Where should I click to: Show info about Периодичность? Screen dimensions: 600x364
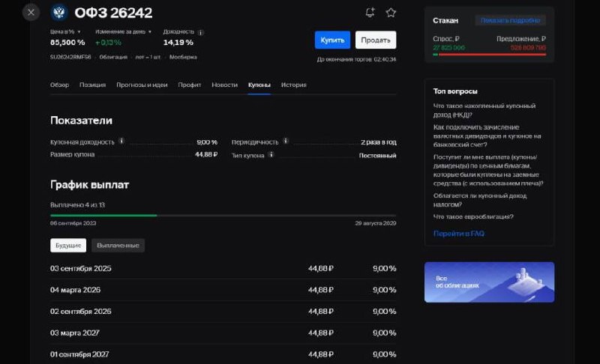[x=286, y=141]
